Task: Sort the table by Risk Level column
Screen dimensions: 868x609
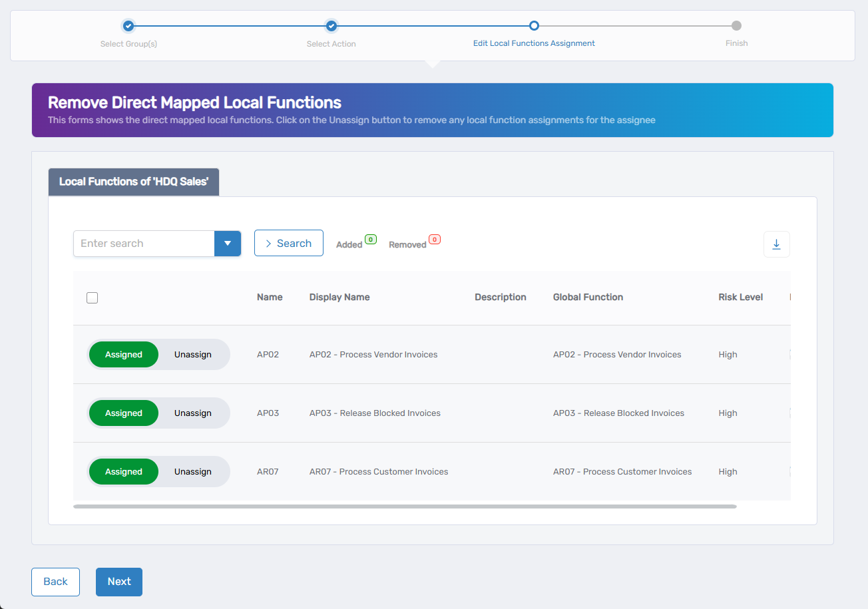Action: click(x=740, y=297)
